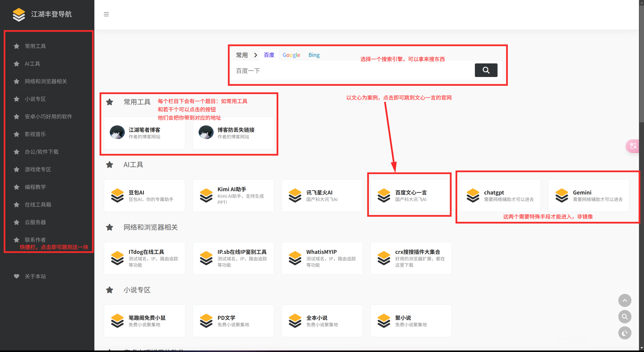Toggle the hamburger sidebar menu icon

(106, 14)
